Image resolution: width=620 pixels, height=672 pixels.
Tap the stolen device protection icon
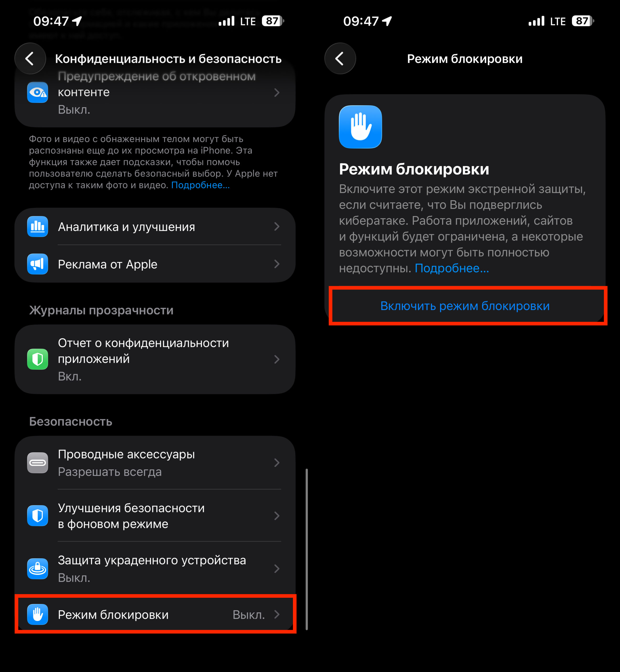pyautogui.click(x=38, y=569)
